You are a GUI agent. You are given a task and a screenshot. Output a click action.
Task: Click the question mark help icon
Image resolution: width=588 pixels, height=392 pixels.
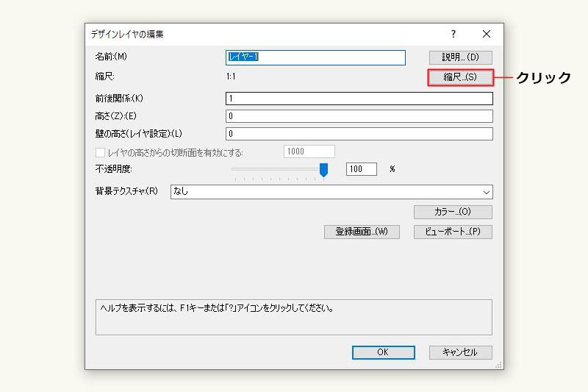click(453, 34)
